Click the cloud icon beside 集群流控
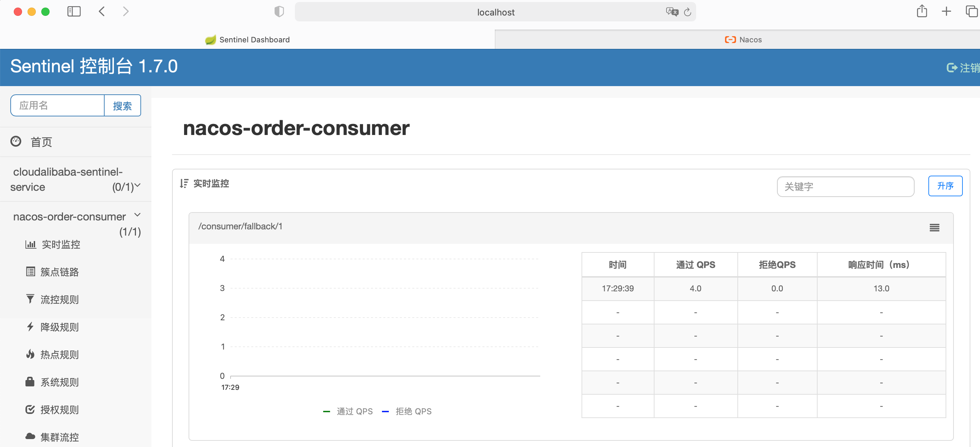The image size is (980, 447). [x=30, y=436]
